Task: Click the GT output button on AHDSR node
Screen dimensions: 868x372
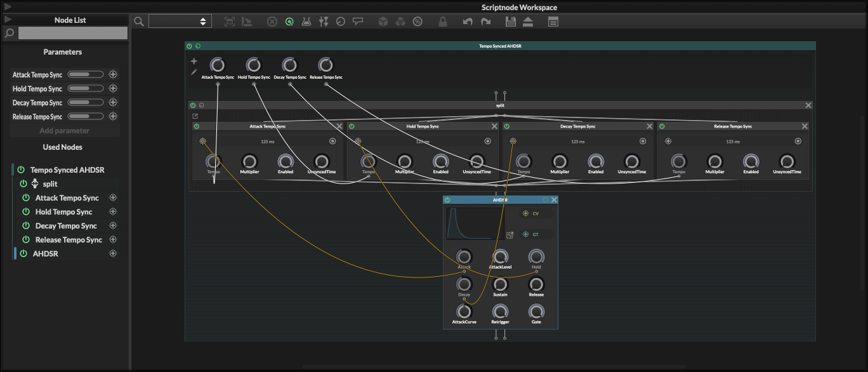Action: [536, 235]
